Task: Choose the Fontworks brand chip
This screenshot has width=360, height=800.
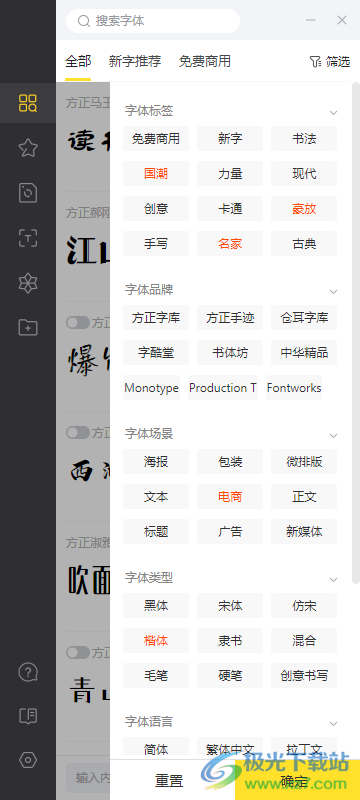Action: [294, 388]
